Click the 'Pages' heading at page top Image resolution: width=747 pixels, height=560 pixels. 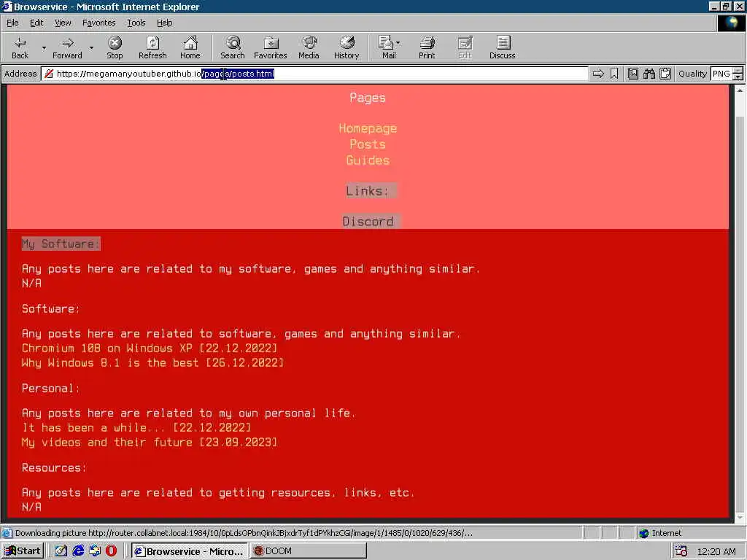[368, 98]
